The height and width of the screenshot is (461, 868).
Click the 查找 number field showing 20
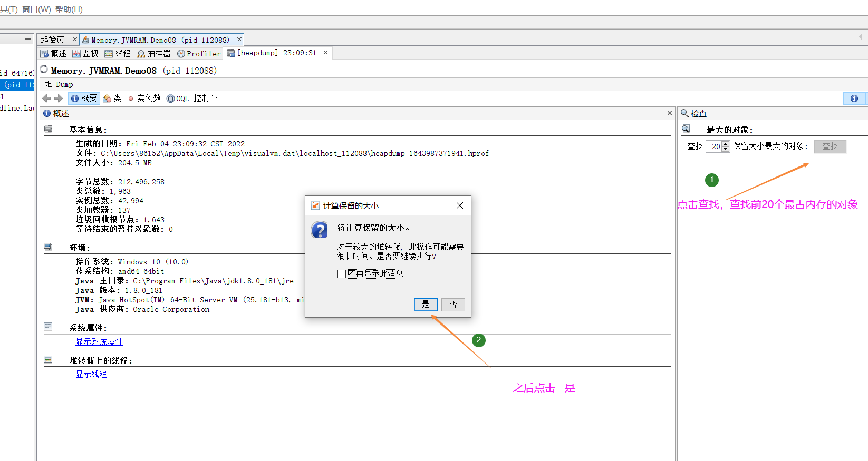coord(715,146)
